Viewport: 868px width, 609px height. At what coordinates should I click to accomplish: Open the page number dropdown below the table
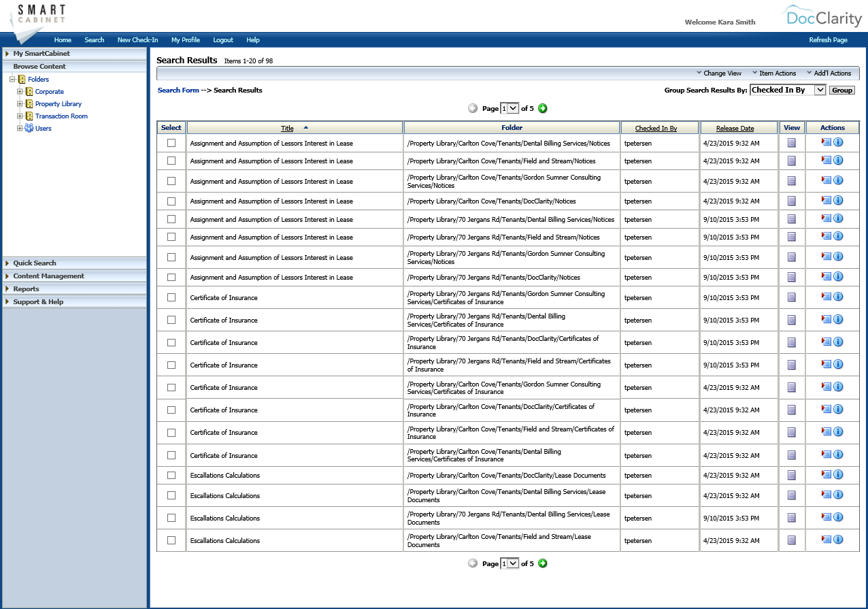tap(510, 563)
